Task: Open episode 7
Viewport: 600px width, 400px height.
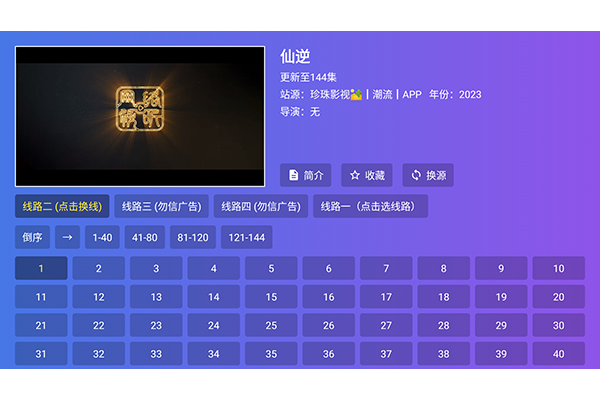Action: (x=386, y=268)
